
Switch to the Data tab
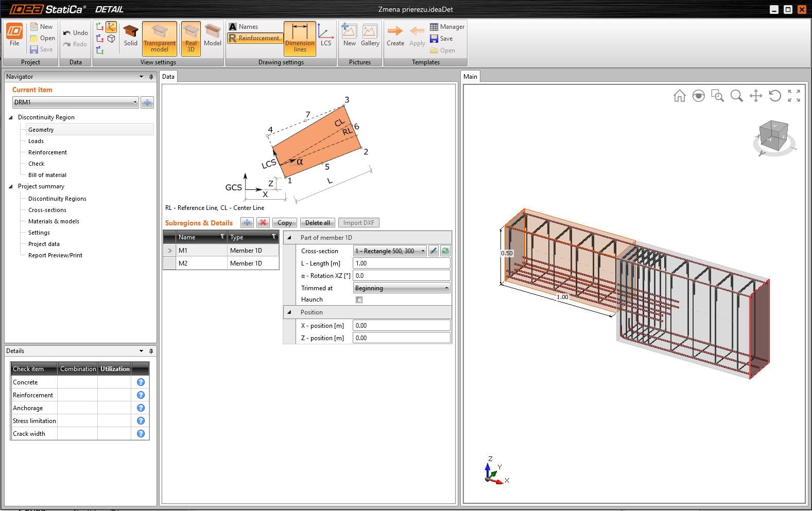168,77
